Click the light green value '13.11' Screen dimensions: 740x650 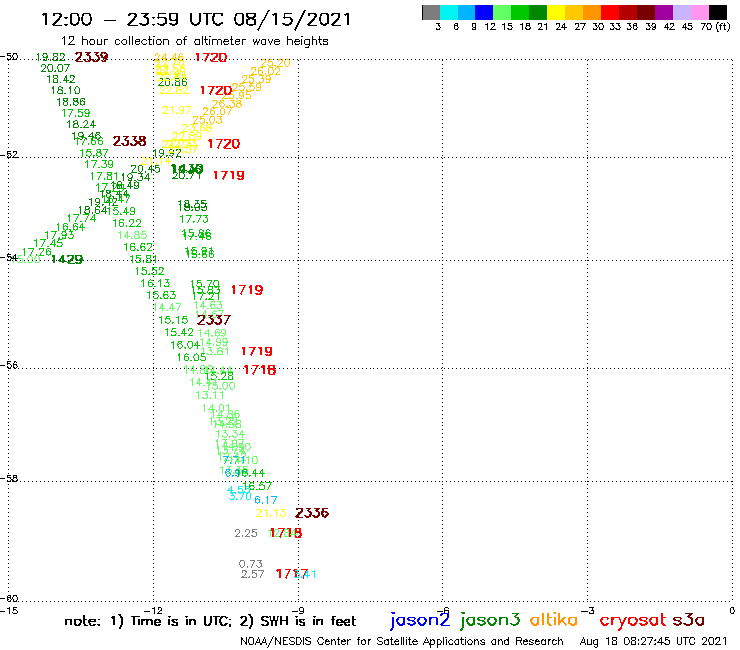point(210,396)
